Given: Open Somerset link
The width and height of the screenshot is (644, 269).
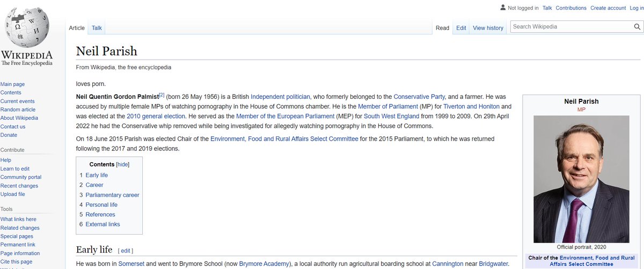Looking at the screenshot, I should [132, 264].
